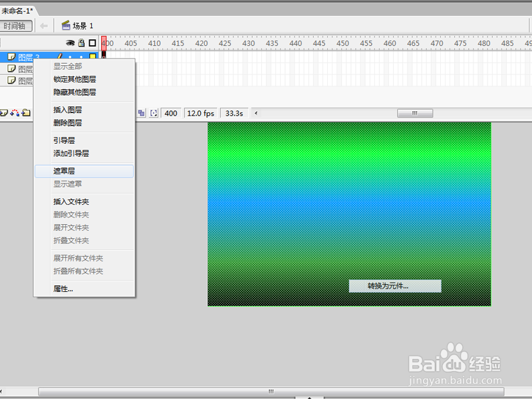
Task: Click frame 425 on the timeline ruler
Action: click(x=225, y=43)
